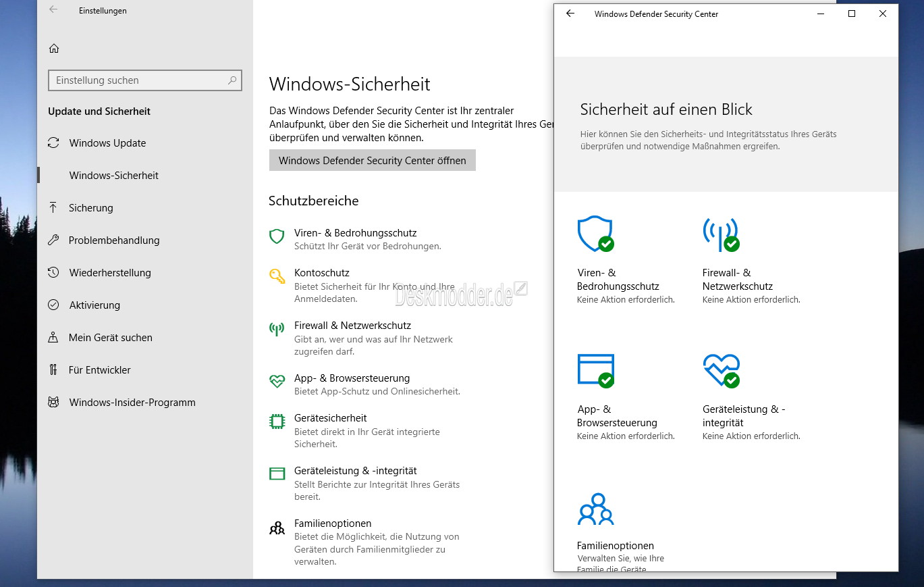Click 'Update und Sicherheit' section heading
The image size is (924, 587).
click(x=99, y=111)
